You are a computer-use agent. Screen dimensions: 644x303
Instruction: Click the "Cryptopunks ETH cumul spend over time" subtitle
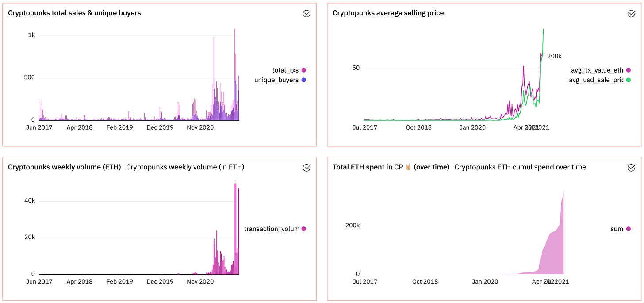point(520,167)
